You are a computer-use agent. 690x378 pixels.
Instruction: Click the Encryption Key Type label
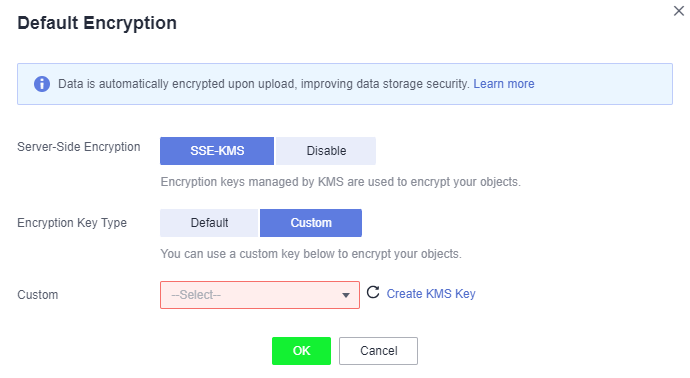pos(72,223)
